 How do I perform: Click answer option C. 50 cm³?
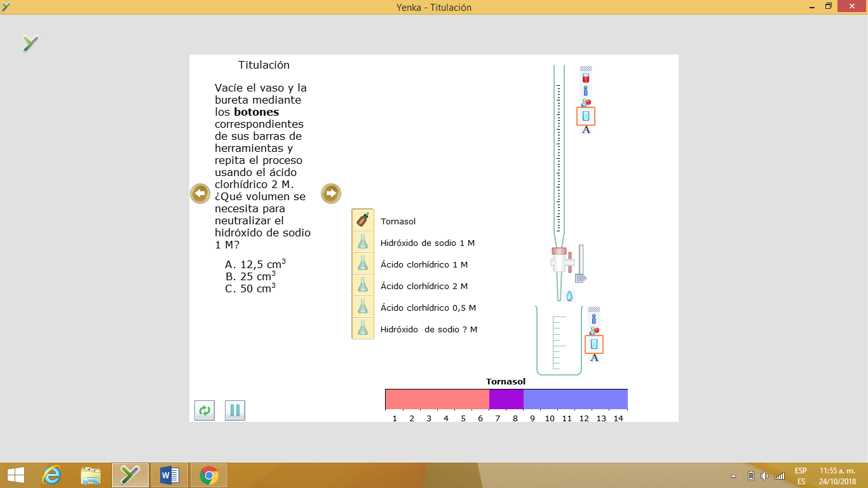coord(250,288)
